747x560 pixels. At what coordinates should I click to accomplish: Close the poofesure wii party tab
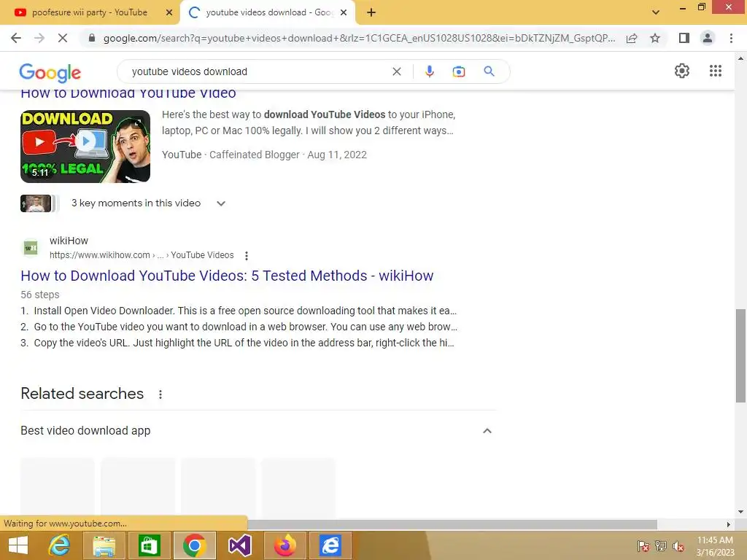pos(169,12)
